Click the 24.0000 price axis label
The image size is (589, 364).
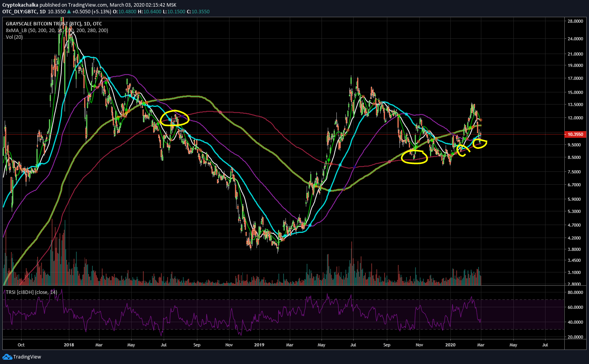575,39
